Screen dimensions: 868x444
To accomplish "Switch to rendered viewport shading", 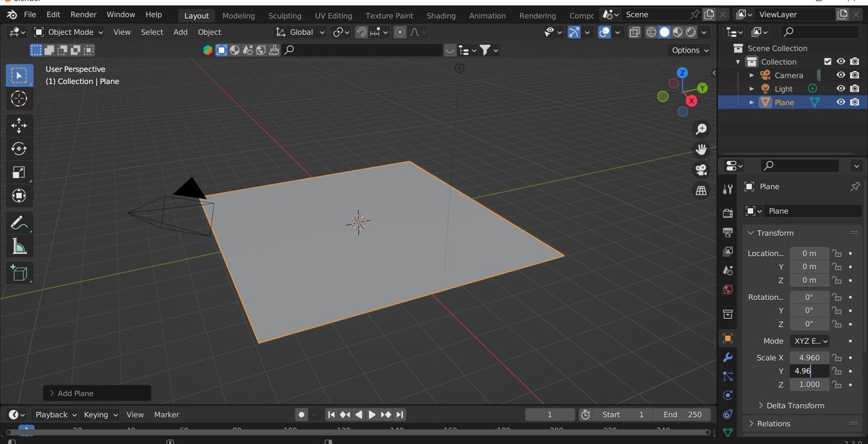I will click(x=691, y=32).
